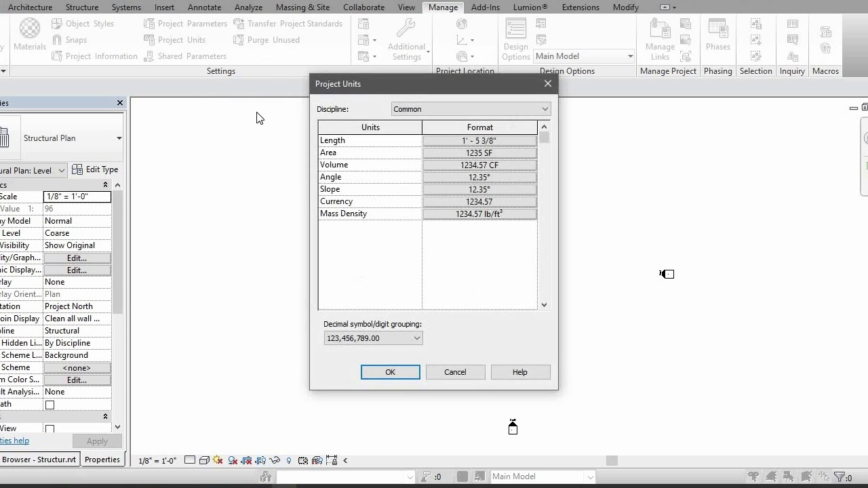Screen dimensions: 868x488
Task: Click Cancel in the Project Units dialog
Action: coord(455,372)
